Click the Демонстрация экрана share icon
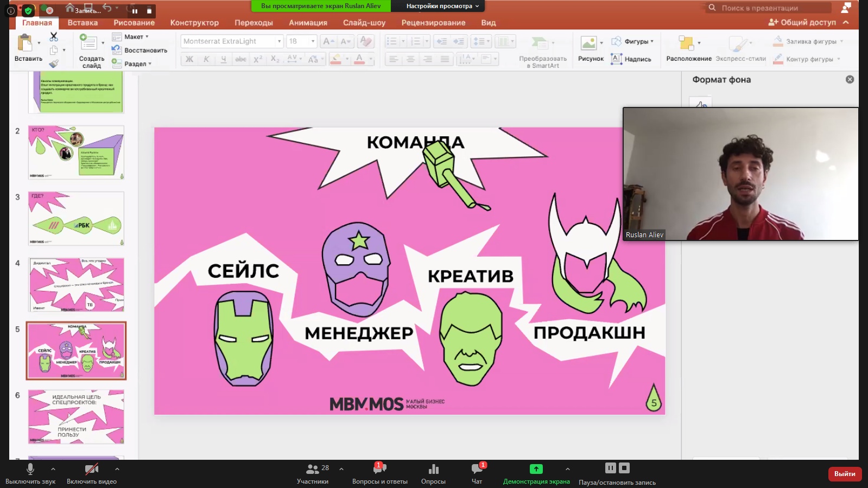 coord(536,469)
